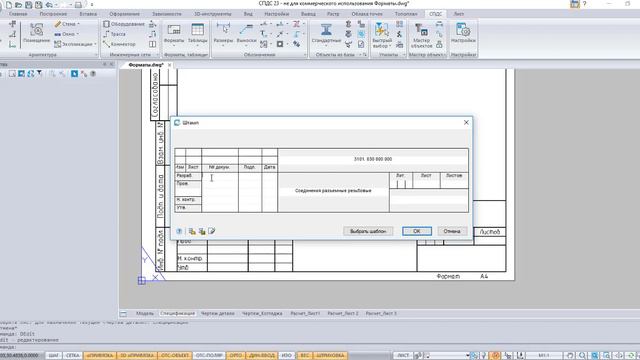Click the Open file icon in quick access toolbar

pos(18,5)
